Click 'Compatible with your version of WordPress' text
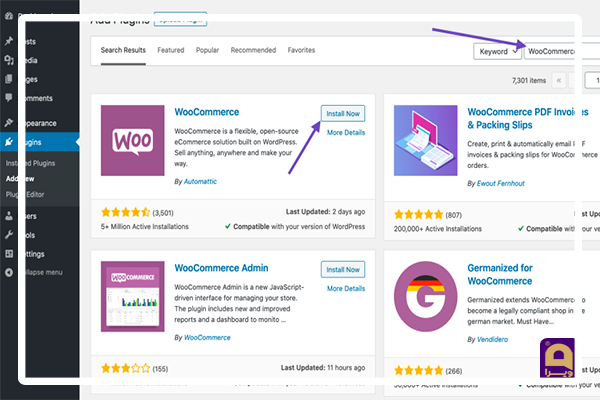 click(295, 227)
